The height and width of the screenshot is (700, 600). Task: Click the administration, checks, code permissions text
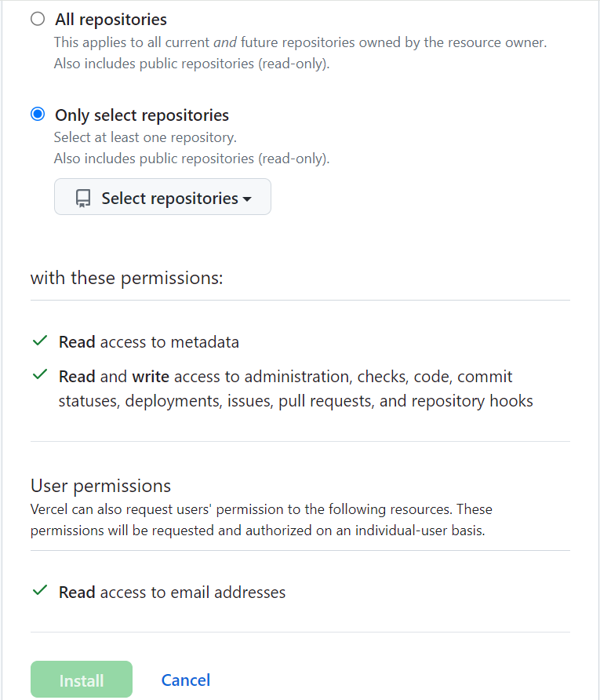(x=296, y=389)
